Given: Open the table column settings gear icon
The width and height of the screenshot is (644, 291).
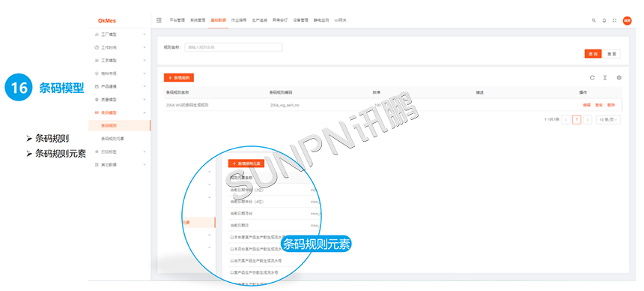Looking at the screenshot, I should 619,77.
